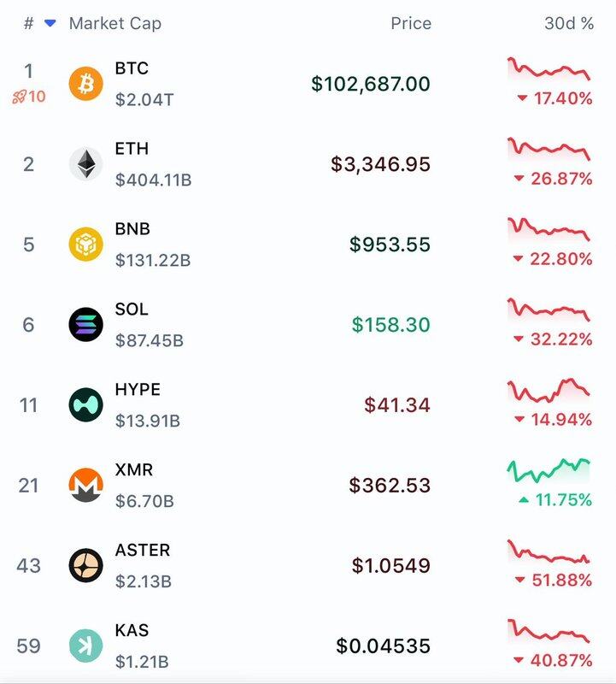Click the XMR green 30-day sparkline chart
Image resolution: width=616 pixels, height=684 pixels.
coord(548,469)
